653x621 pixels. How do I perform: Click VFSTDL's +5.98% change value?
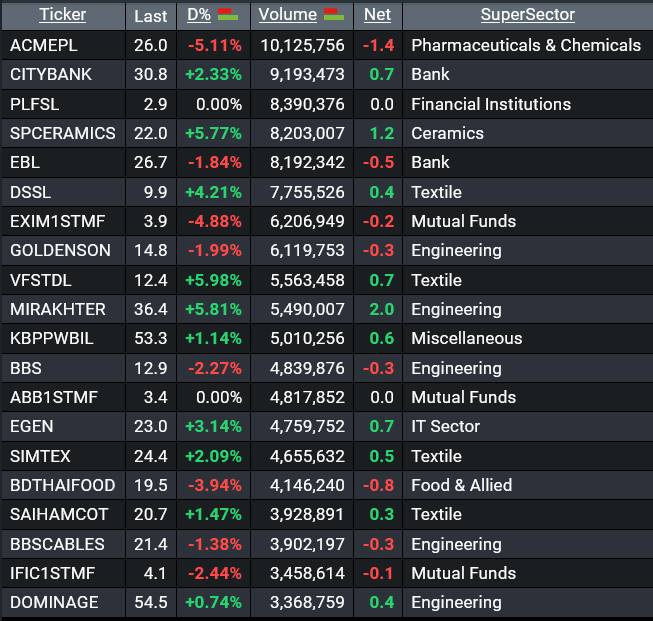(213, 280)
